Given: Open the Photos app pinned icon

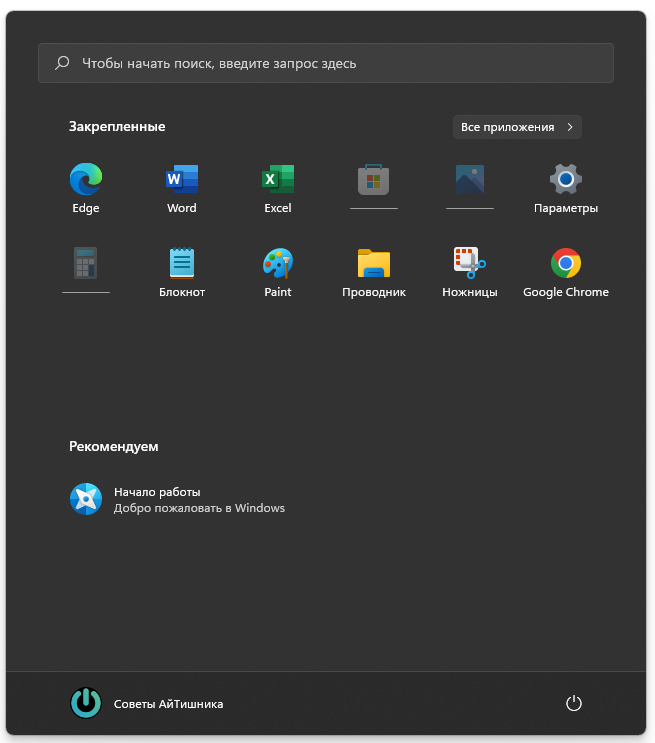Looking at the screenshot, I should click(470, 179).
